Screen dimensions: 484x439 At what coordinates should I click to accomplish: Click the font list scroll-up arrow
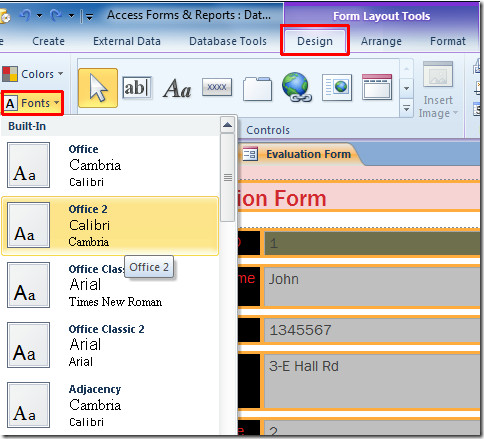(x=228, y=125)
